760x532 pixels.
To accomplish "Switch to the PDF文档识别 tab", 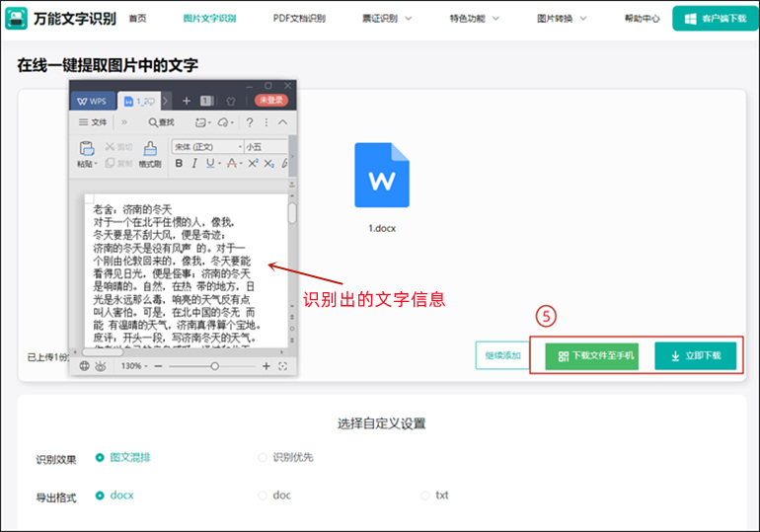I will coord(299,19).
